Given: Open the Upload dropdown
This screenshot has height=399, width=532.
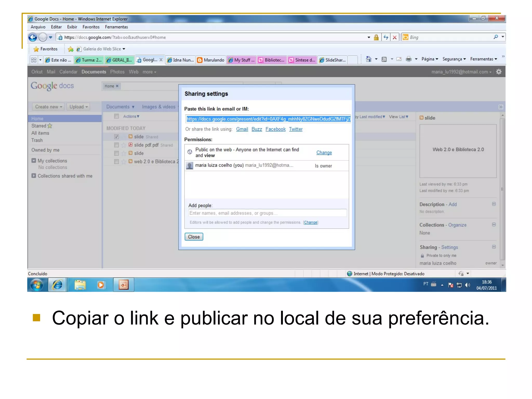Looking at the screenshot, I should pyautogui.click(x=79, y=107).
